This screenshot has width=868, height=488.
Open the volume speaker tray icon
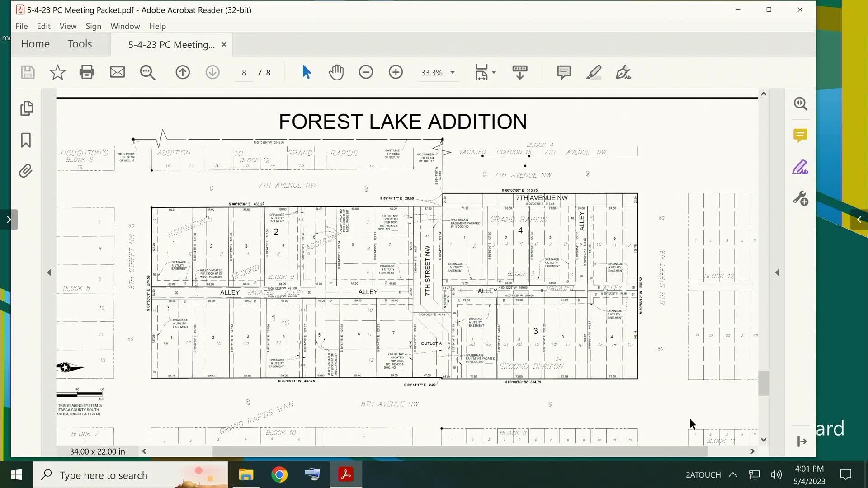point(776,475)
